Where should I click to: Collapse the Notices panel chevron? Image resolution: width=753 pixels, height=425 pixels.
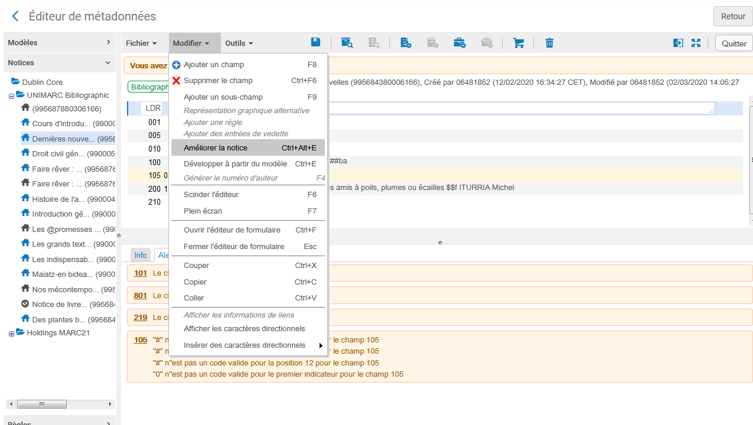108,63
